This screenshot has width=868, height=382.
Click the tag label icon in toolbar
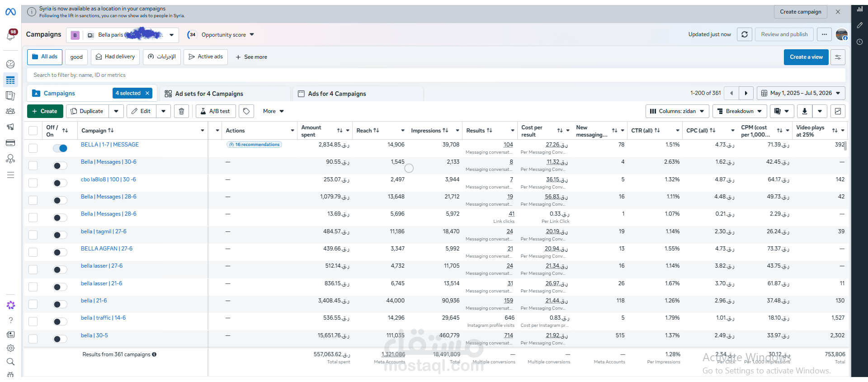tap(246, 111)
